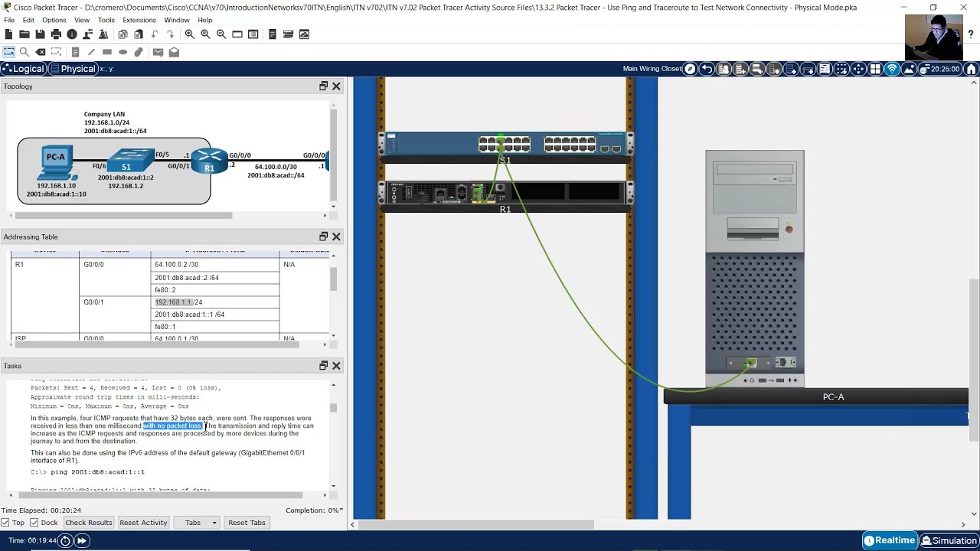
Task: Go back one level with back arrow
Action: coord(707,69)
